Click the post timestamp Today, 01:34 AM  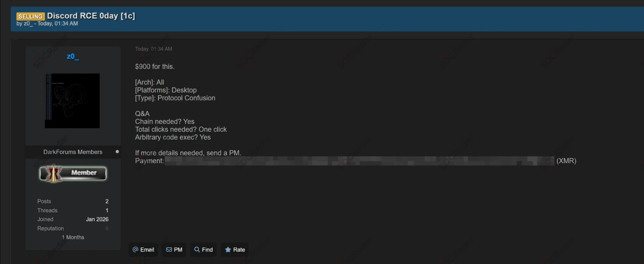tap(154, 49)
